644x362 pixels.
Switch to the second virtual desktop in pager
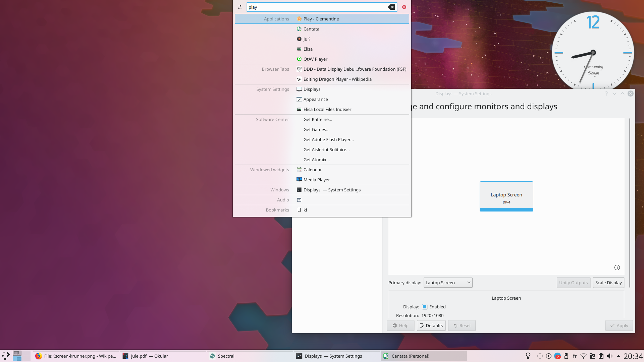tap(26, 353)
